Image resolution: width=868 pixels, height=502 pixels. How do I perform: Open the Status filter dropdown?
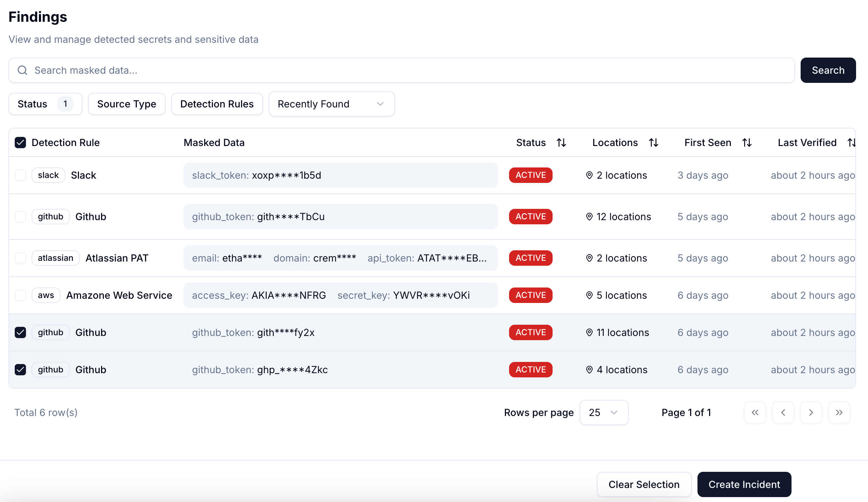tap(45, 104)
